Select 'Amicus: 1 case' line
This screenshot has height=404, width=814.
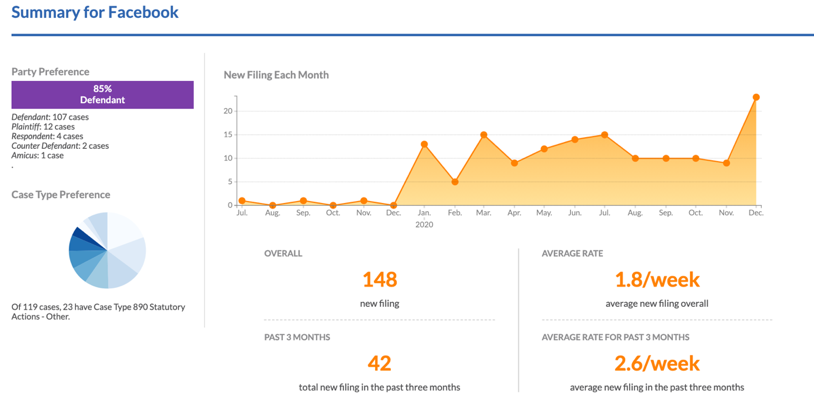(37, 155)
